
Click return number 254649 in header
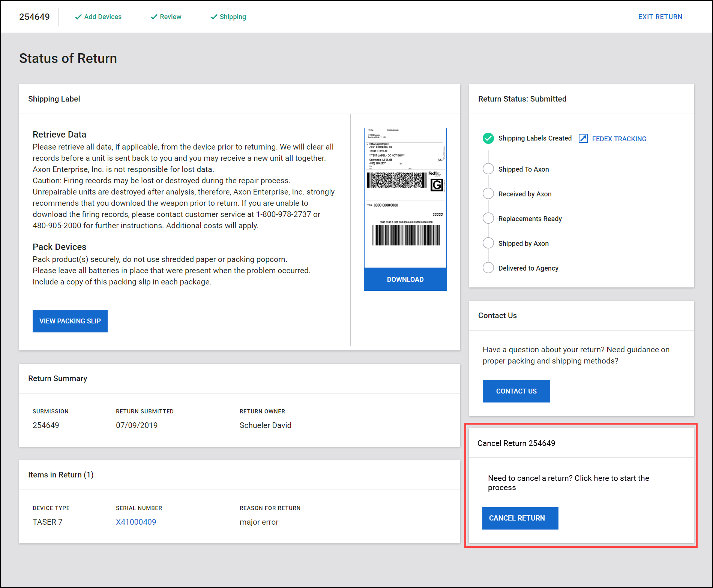pyautogui.click(x=35, y=17)
